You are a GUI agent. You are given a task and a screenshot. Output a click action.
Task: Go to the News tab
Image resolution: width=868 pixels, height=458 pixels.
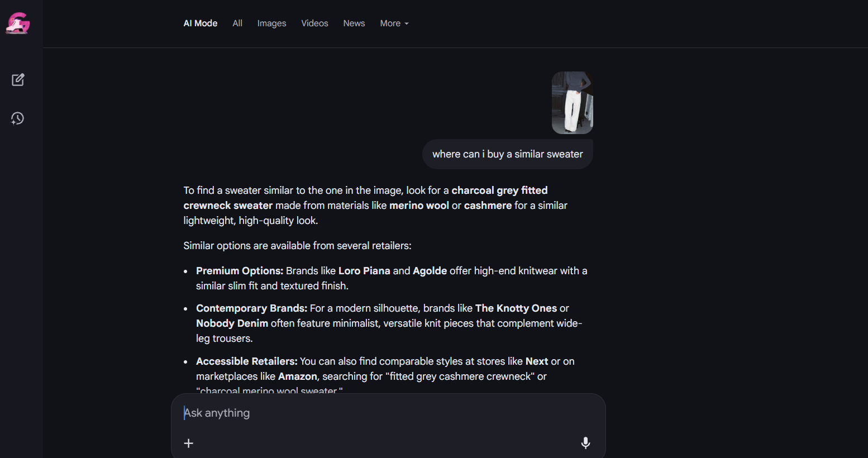[x=354, y=23]
